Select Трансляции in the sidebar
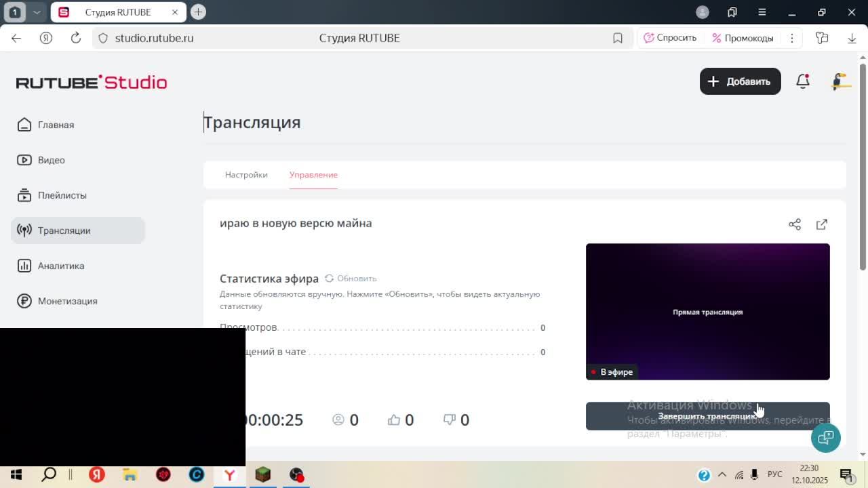The image size is (868, 488). pos(78,230)
